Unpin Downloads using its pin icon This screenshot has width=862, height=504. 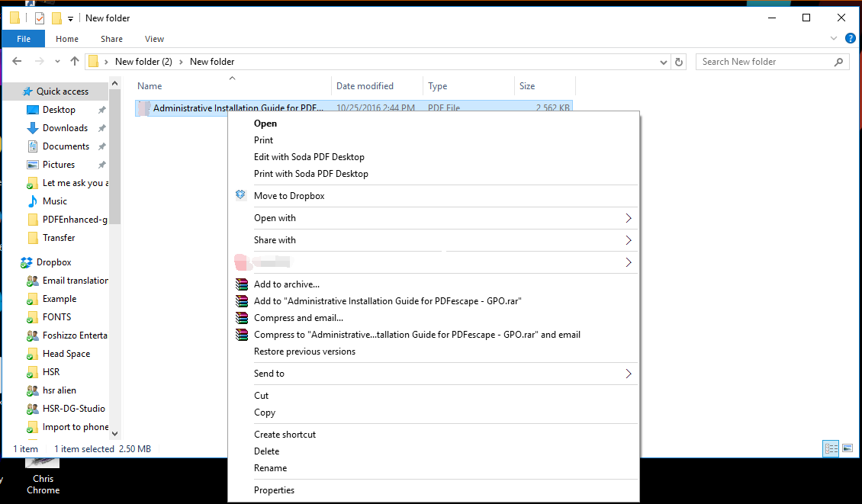[101, 128]
